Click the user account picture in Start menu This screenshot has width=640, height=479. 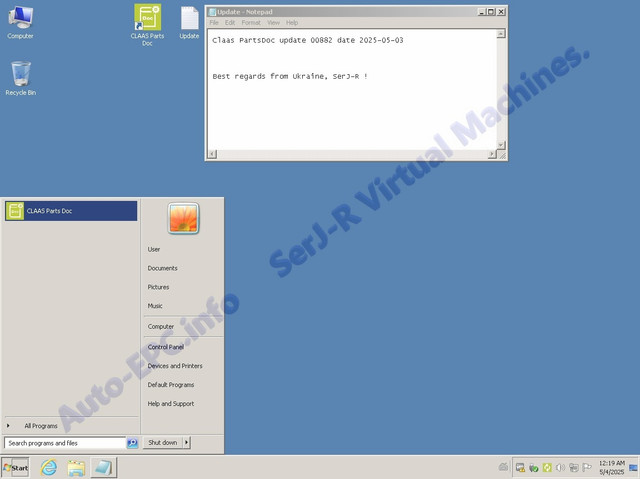[183, 218]
